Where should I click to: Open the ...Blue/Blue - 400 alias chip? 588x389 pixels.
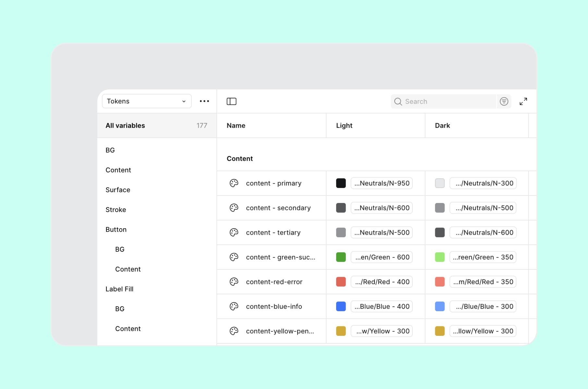click(x=382, y=306)
